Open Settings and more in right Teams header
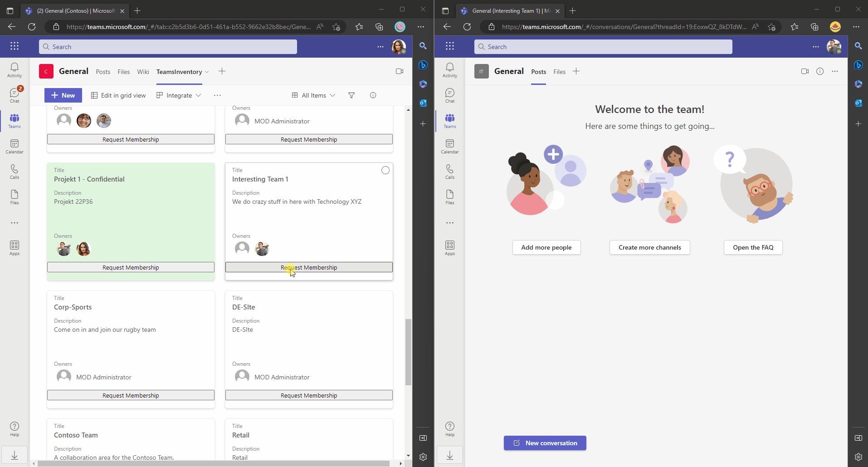This screenshot has width=868, height=467. (x=816, y=47)
